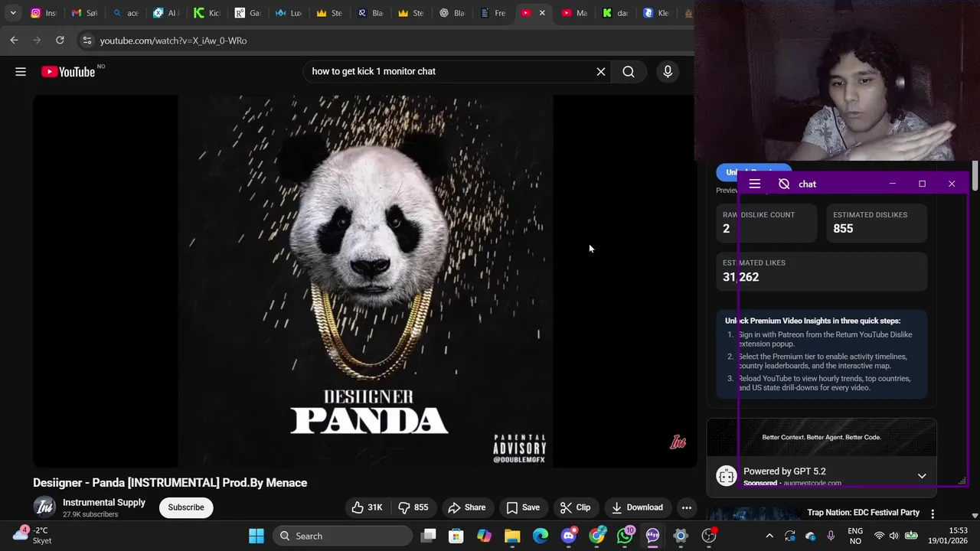
Task: Save the video to a playlist
Action: point(523,507)
